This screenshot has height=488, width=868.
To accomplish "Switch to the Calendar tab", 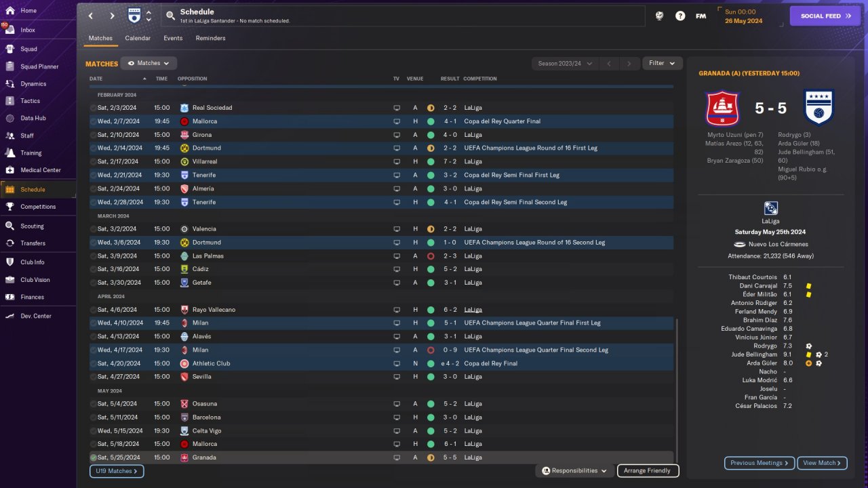I will (138, 38).
